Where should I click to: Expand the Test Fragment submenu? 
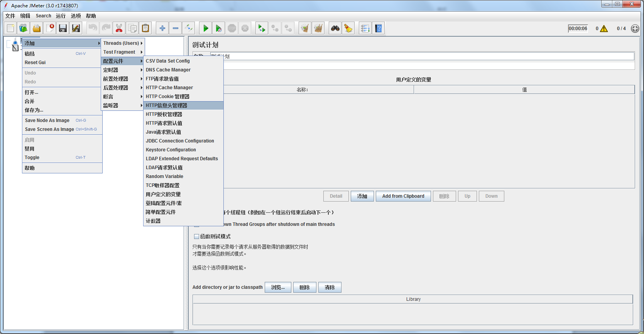[123, 52]
